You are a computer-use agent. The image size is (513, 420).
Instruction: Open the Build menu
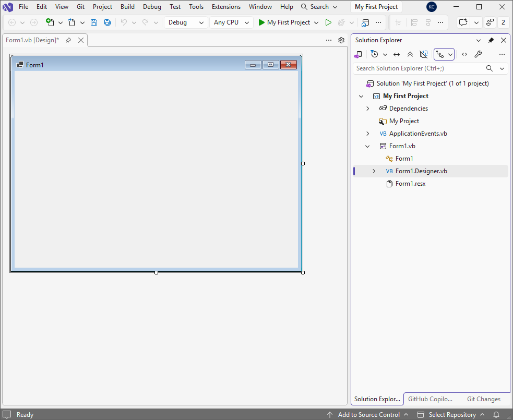(x=127, y=7)
